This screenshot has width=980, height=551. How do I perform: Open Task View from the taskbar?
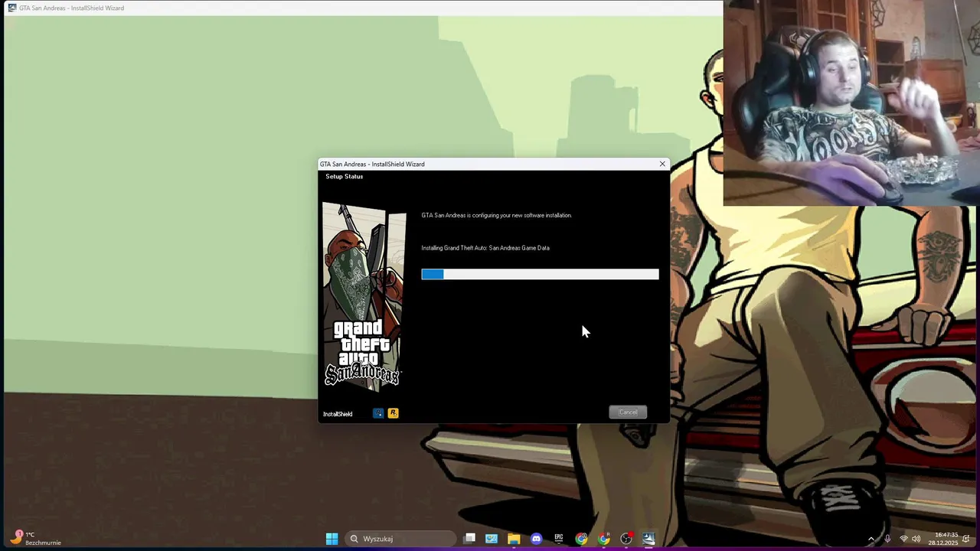[469, 539]
